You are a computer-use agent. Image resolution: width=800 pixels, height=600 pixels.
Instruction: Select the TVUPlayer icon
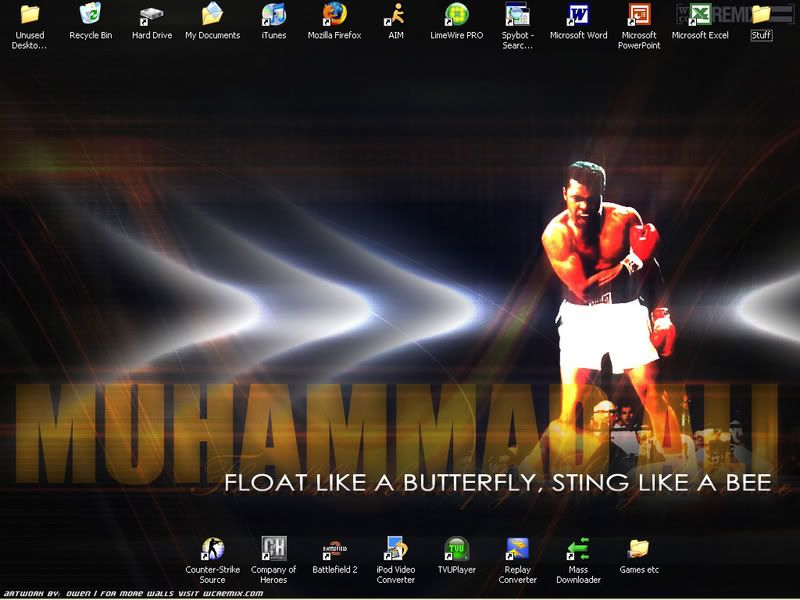tap(456, 548)
